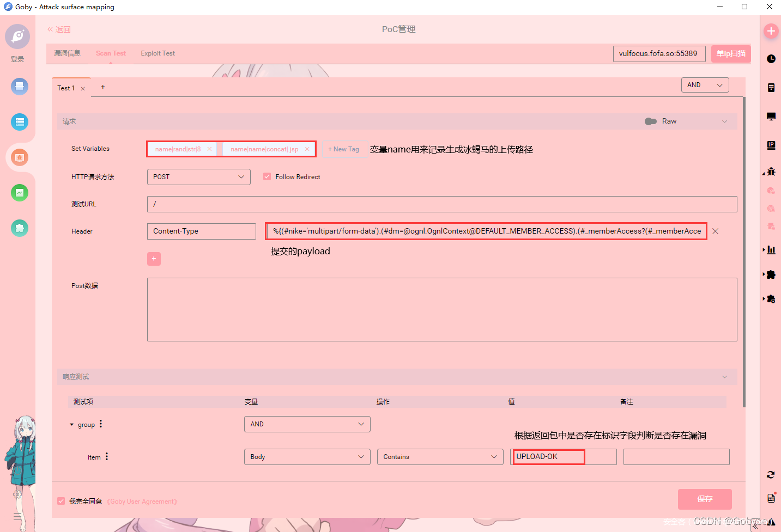Uncheck the Follow Redirect checkbox

coord(267,176)
